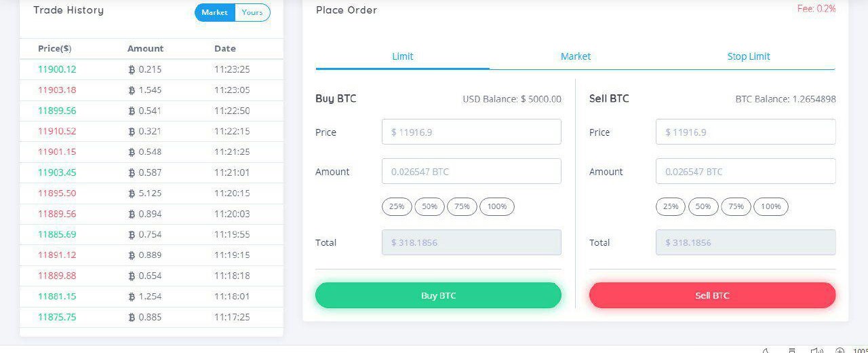Image resolution: width=868 pixels, height=353 pixels.
Task: Focus the Buy BTC Price input field
Action: 471,132
